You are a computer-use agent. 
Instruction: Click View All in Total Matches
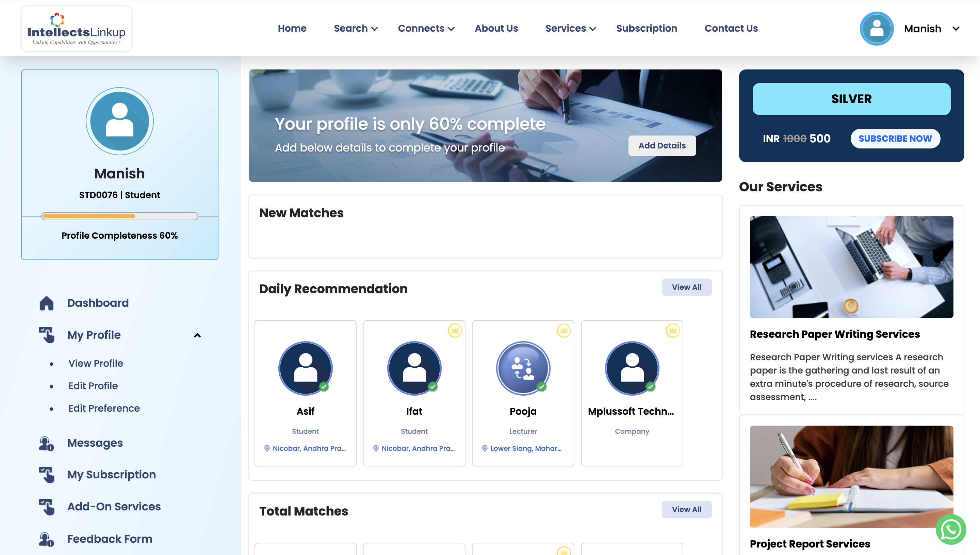click(686, 509)
